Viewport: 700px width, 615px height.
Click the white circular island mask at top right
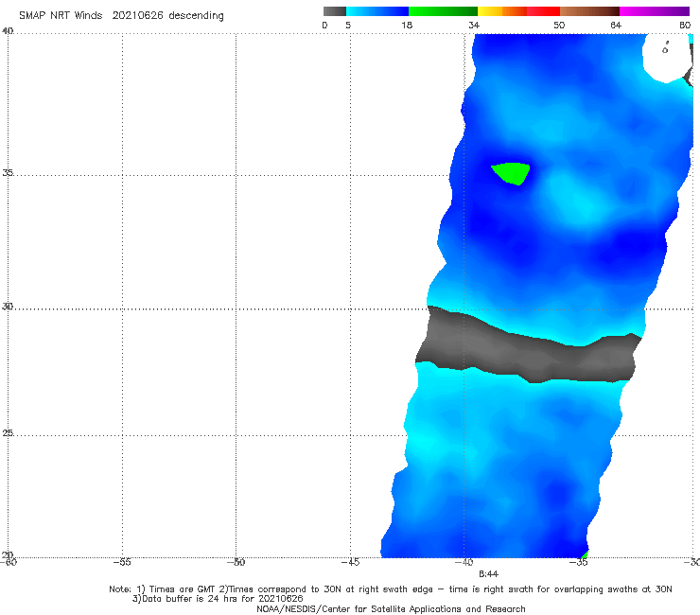pyautogui.click(x=667, y=58)
